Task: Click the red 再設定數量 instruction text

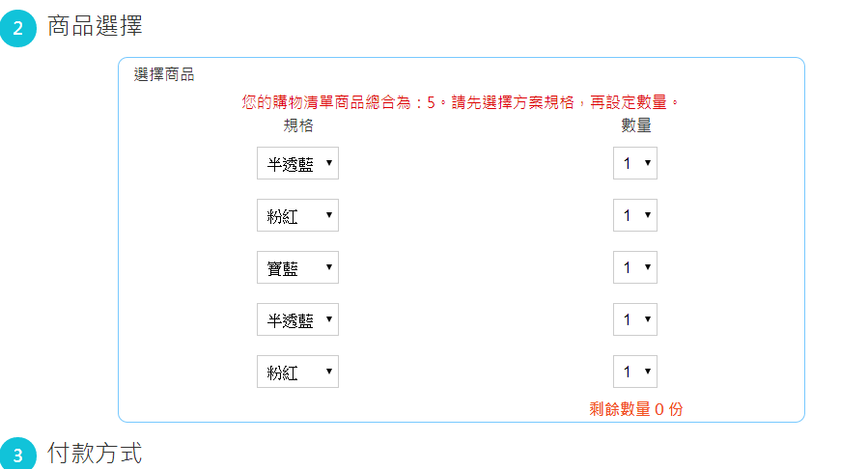Action: (629, 102)
